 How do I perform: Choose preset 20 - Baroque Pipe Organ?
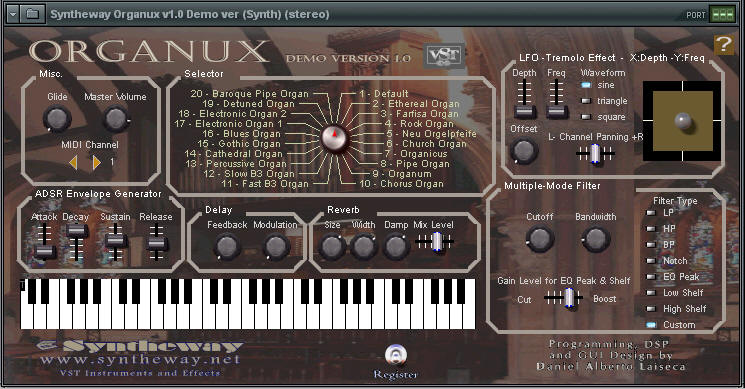[249, 94]
